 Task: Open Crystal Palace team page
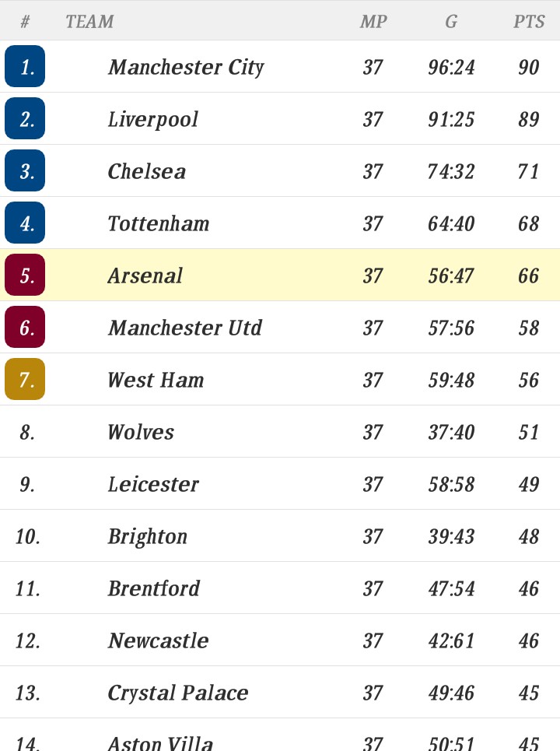point(178,693)
